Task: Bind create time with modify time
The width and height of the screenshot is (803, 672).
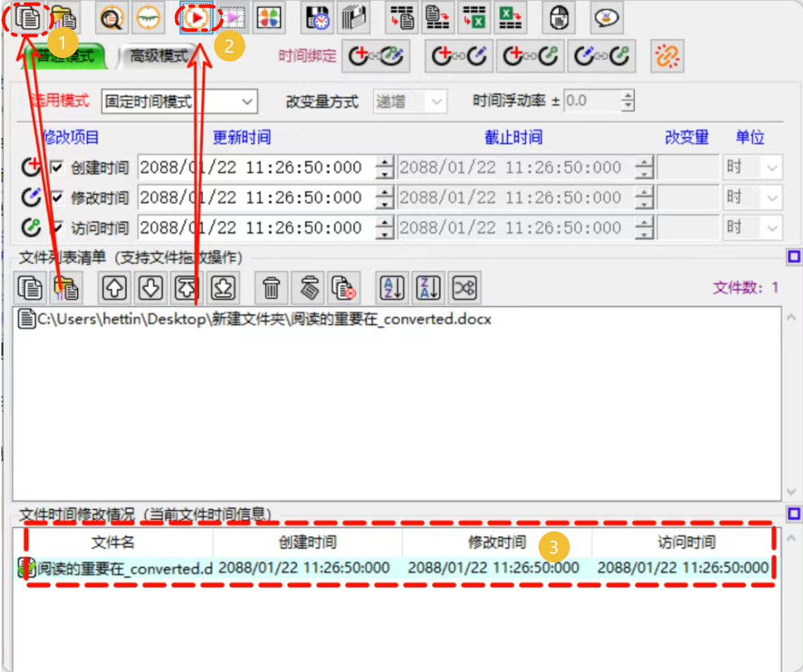Action: point(459,56)
